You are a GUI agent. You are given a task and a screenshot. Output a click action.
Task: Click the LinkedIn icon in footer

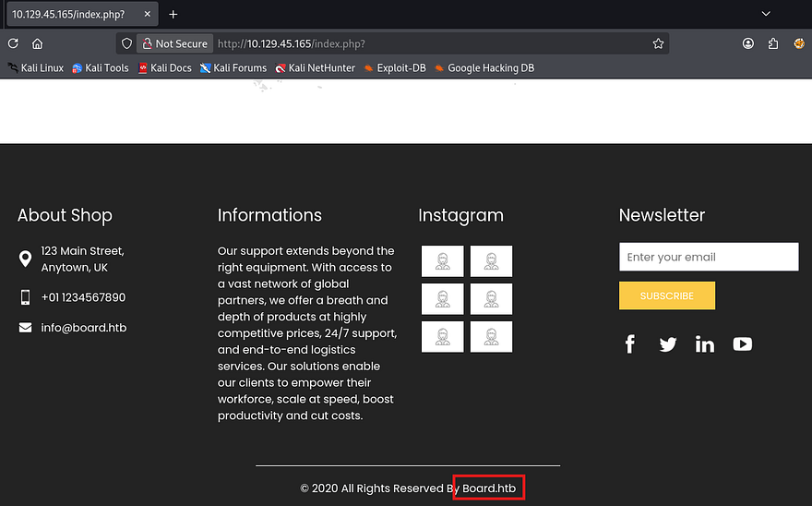tap(705, 344)
